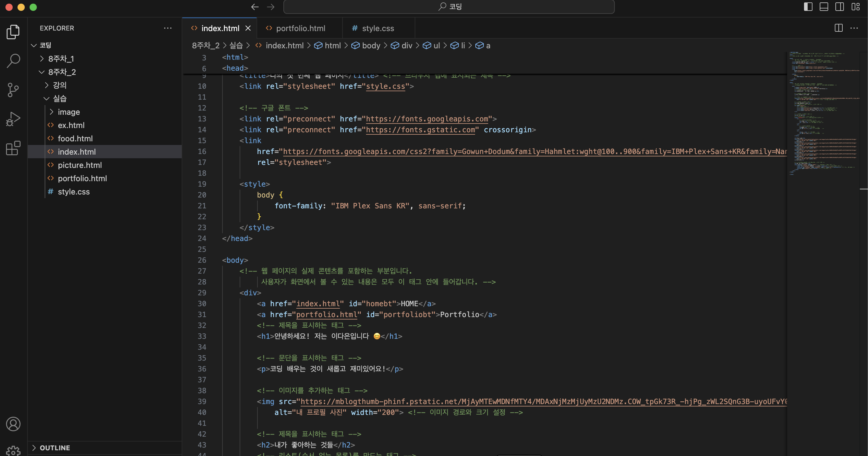868x456 pixels.
Task: Toggle the primary side bar layout button
Action: (x=808, y=7)
